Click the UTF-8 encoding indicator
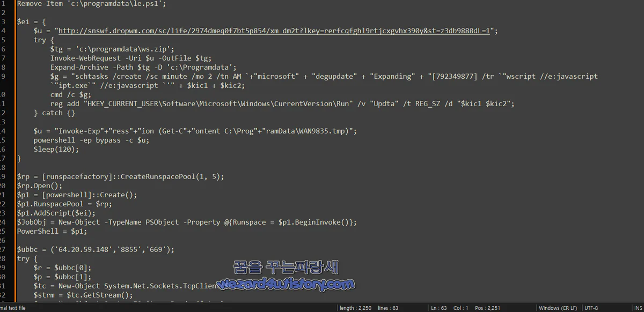Viewport: 644px width, 312px height. tap(591, 308)
